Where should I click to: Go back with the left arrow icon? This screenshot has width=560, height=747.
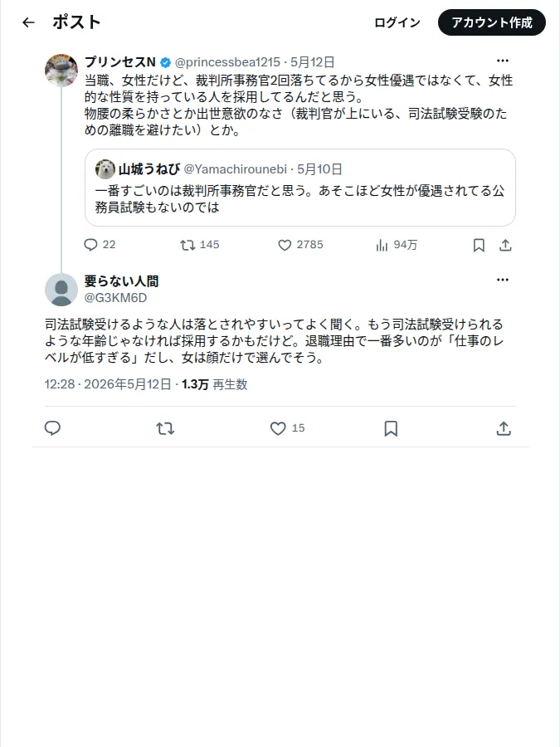tap(28, 22)
